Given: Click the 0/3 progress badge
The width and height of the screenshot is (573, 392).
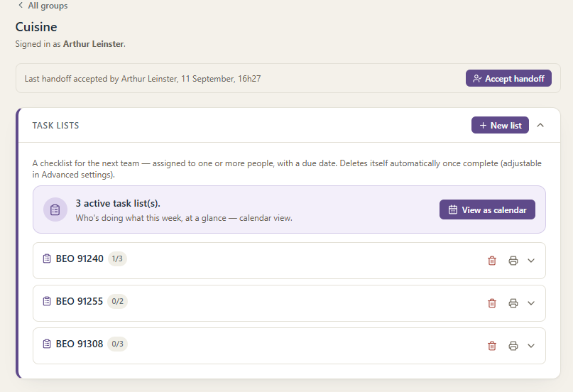Looking at the screenshot, I should (x=117, y=344).
